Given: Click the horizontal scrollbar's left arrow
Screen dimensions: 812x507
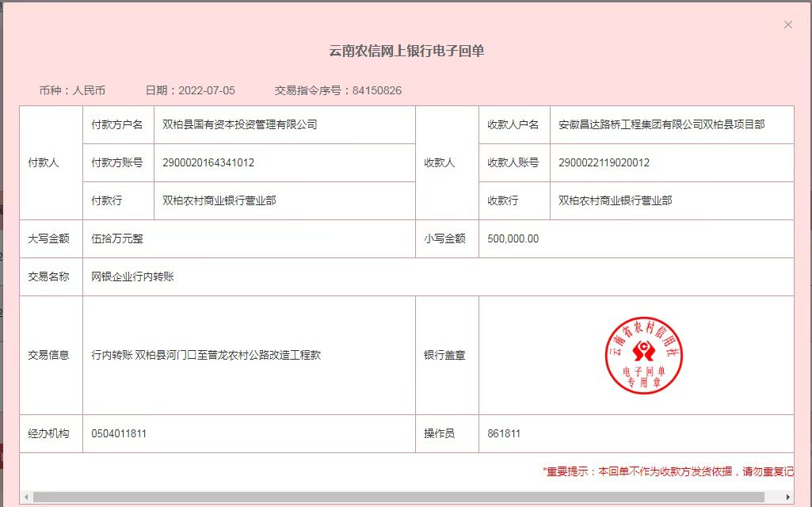Looking at the screenshot, I should click(x=25, y=497).
